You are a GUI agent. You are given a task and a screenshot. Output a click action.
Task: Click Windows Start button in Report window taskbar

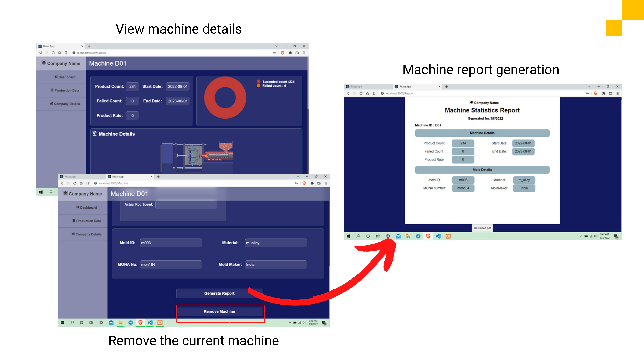coord(349,236)
